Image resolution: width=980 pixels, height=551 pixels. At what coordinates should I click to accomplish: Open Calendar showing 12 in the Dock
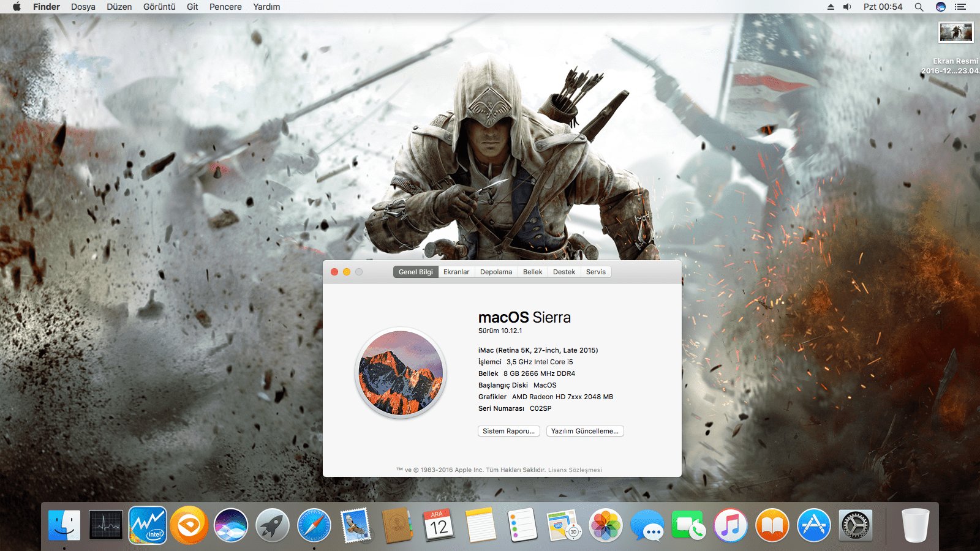pyautogui.click(x=439, y=525)
